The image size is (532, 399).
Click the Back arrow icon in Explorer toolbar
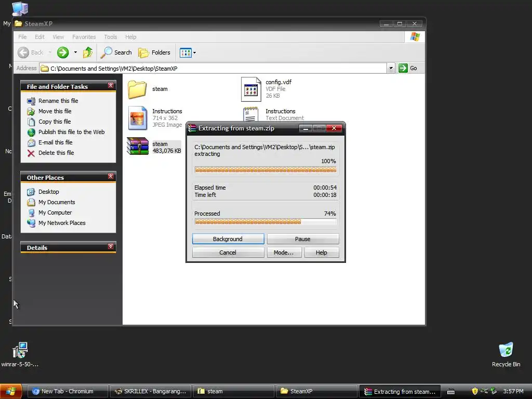(x=23, y=52)
